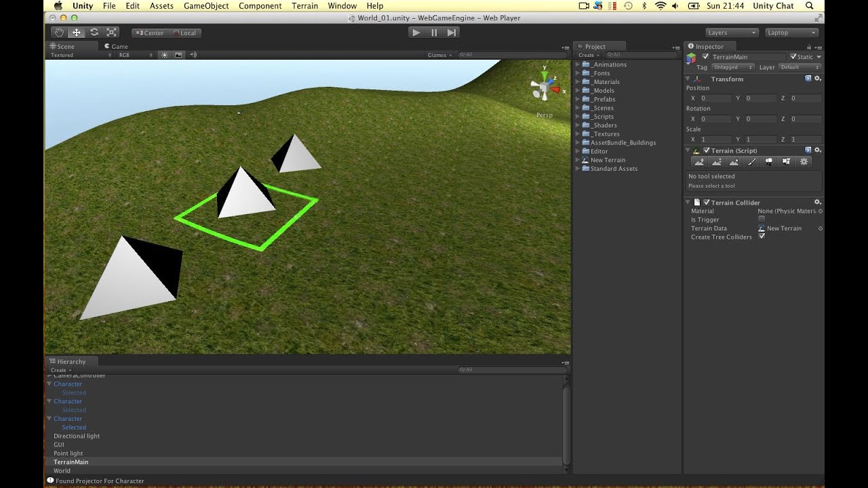Click the Position X input field
The height and width of the screenshot is (488, 868).
pos(715,98)
